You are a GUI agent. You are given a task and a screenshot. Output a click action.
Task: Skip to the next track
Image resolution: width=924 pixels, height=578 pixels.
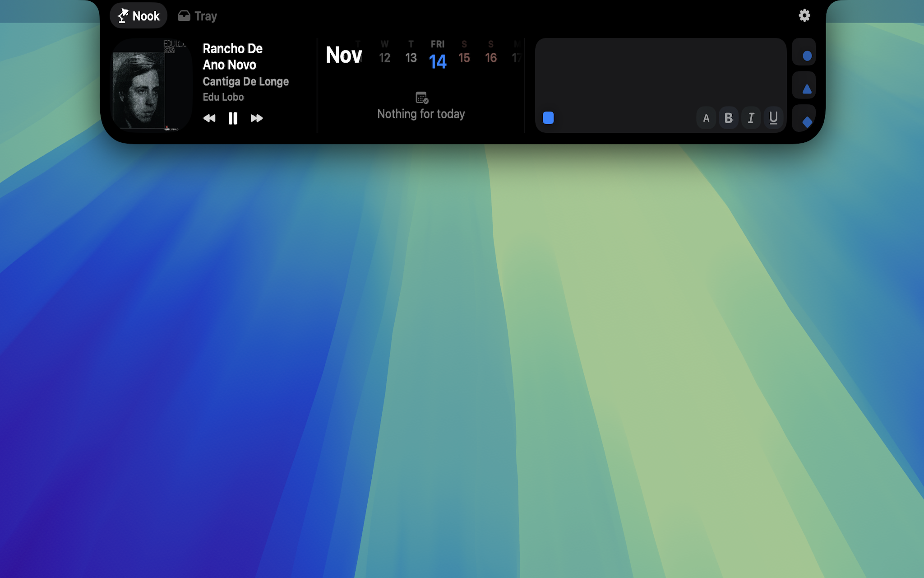pos(256,118)
